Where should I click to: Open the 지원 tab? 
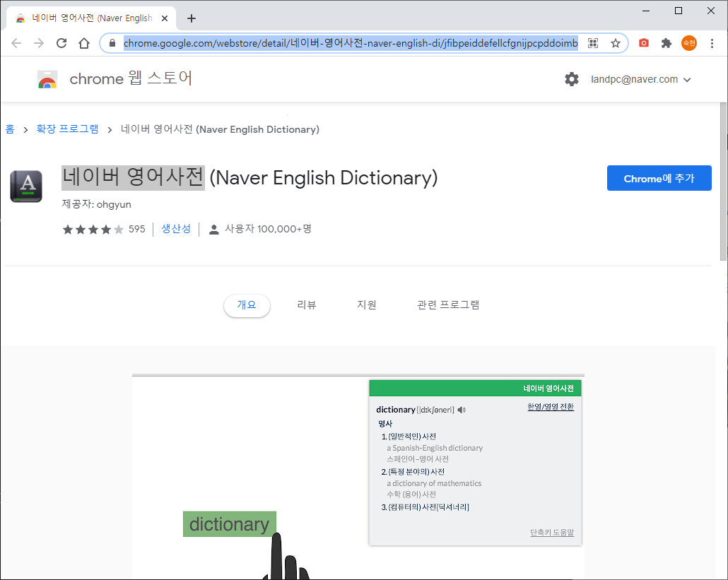pos(366,305)
